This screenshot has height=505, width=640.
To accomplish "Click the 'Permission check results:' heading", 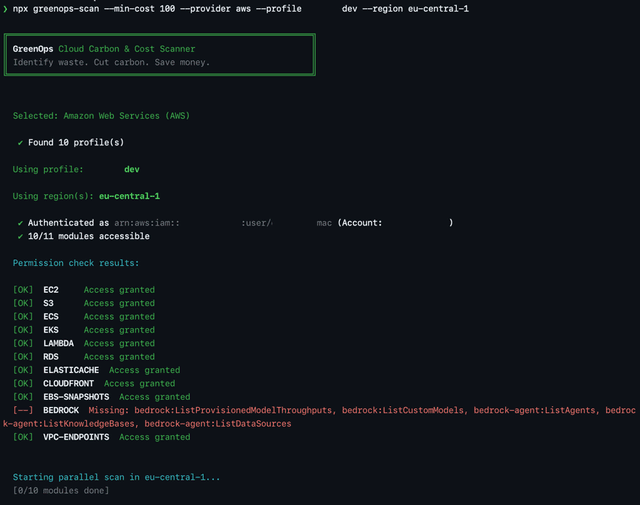I will pos(76,263).
